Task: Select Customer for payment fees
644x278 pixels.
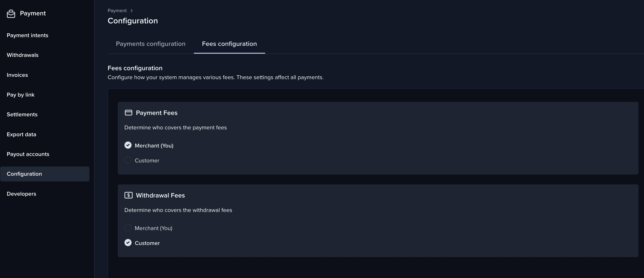Action: (x=128, y=160)
